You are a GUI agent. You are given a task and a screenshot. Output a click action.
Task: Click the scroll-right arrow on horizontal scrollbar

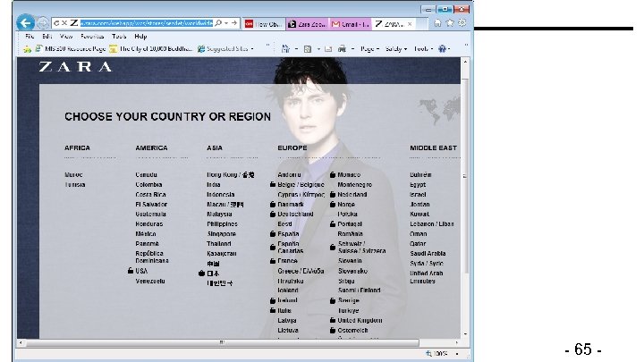pyautogui.click(x=457, y=342)
